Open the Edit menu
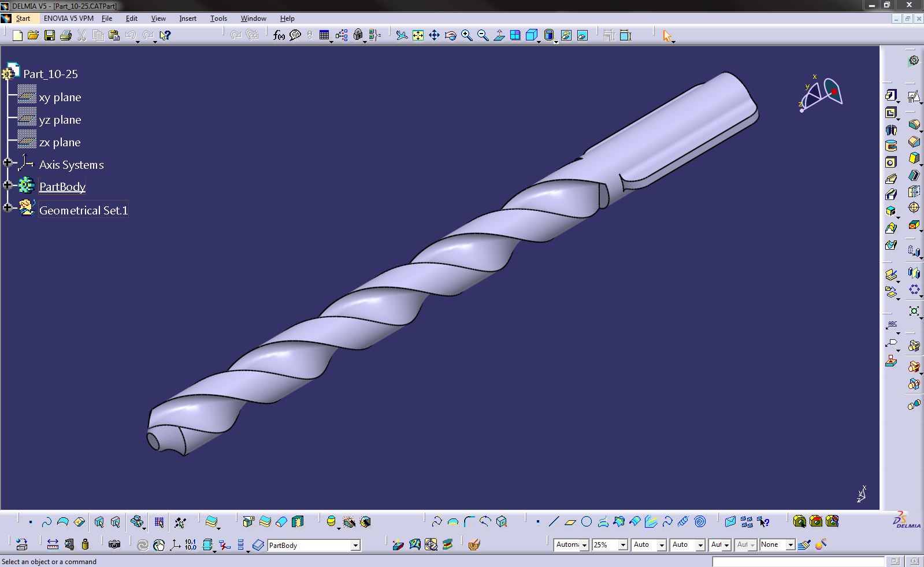The width and height of the screenshot is (924, 567). (131, 18)
